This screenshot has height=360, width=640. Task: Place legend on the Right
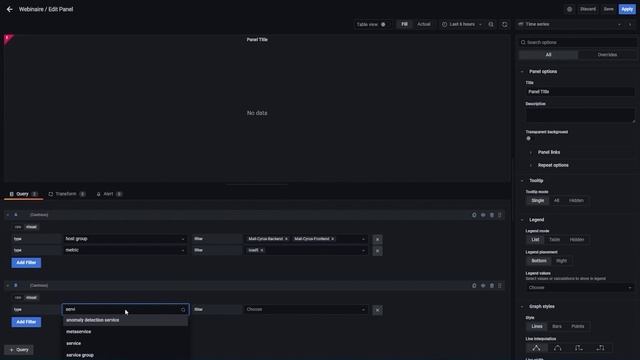[x=562, y=261]
